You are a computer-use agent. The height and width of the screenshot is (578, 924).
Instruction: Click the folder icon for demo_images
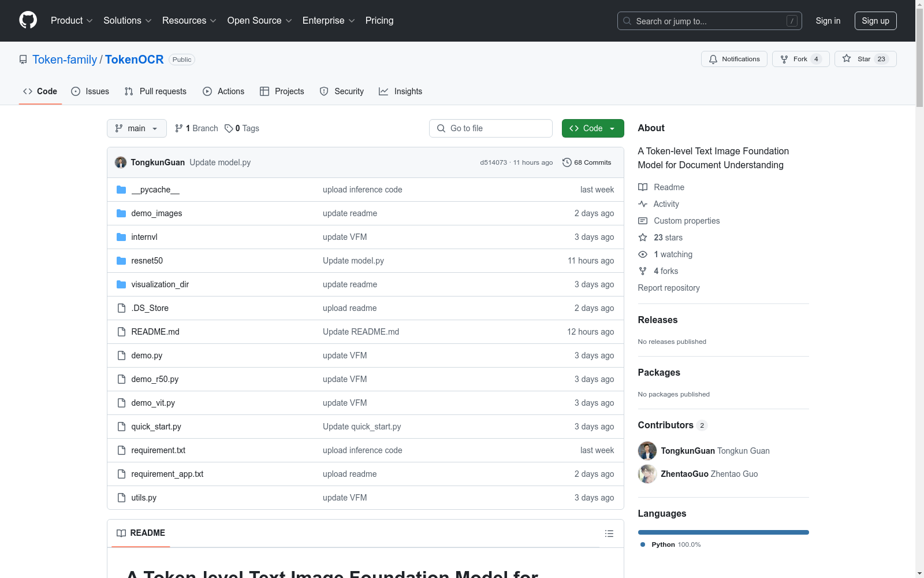pos(121,213)
